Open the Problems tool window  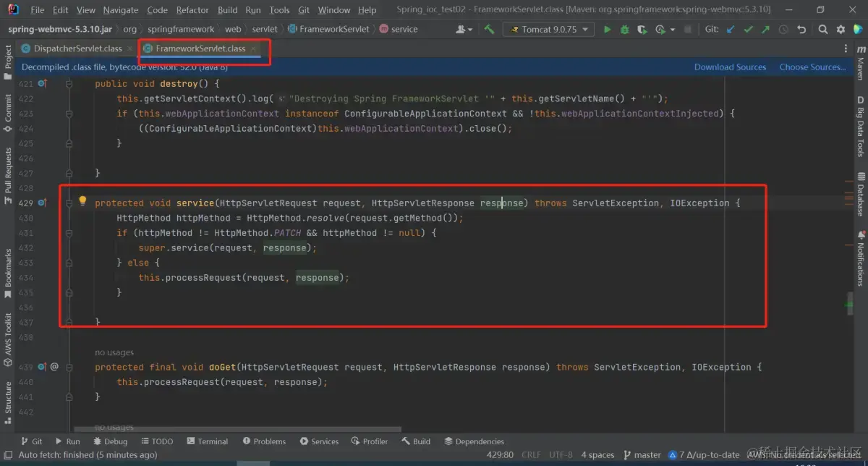click(x=264, y=441)
